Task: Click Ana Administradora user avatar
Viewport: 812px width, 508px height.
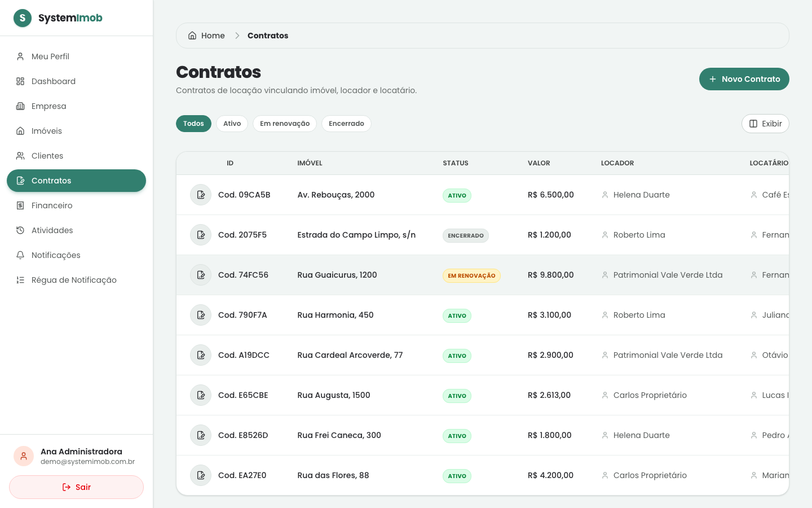Action: (x=24, y=456)
